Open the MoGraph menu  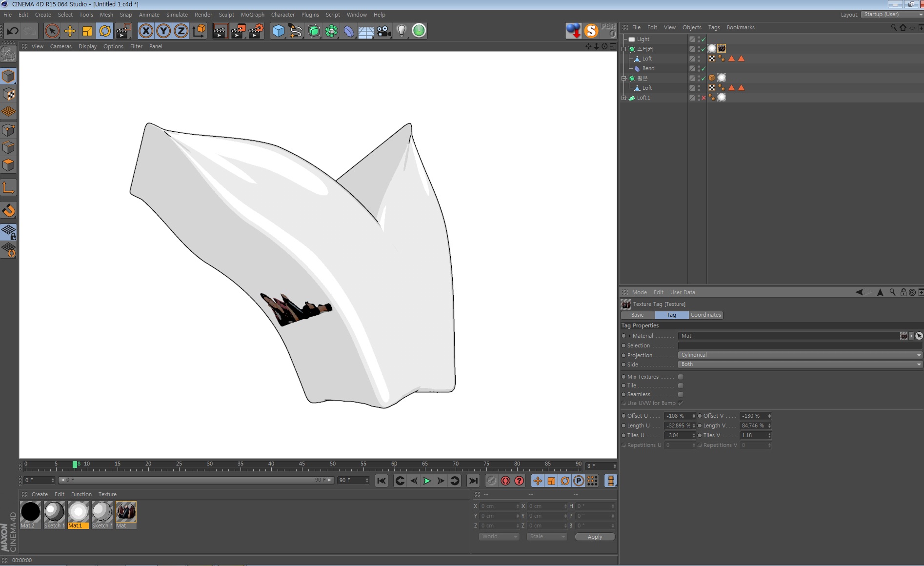click(x=253, y=15)
